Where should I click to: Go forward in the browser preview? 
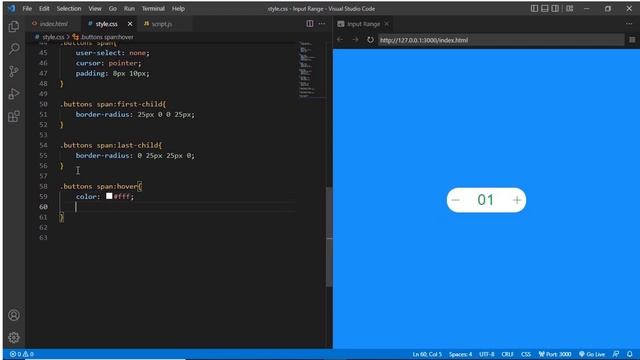355,40
